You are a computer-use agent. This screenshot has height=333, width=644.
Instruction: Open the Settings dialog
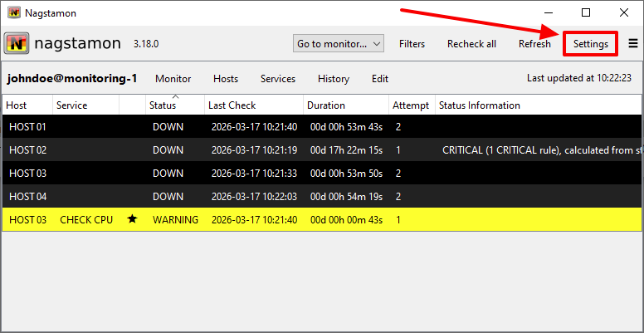click(590, 44)
